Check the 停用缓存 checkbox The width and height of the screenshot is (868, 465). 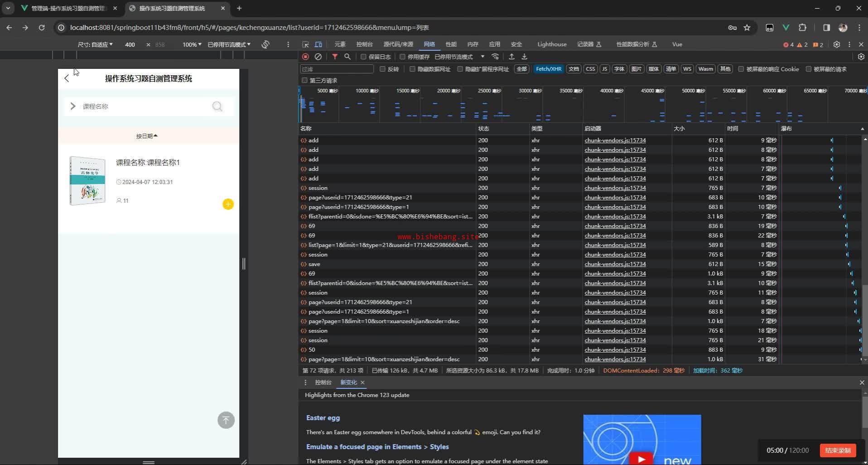click(x=402, y=57)
